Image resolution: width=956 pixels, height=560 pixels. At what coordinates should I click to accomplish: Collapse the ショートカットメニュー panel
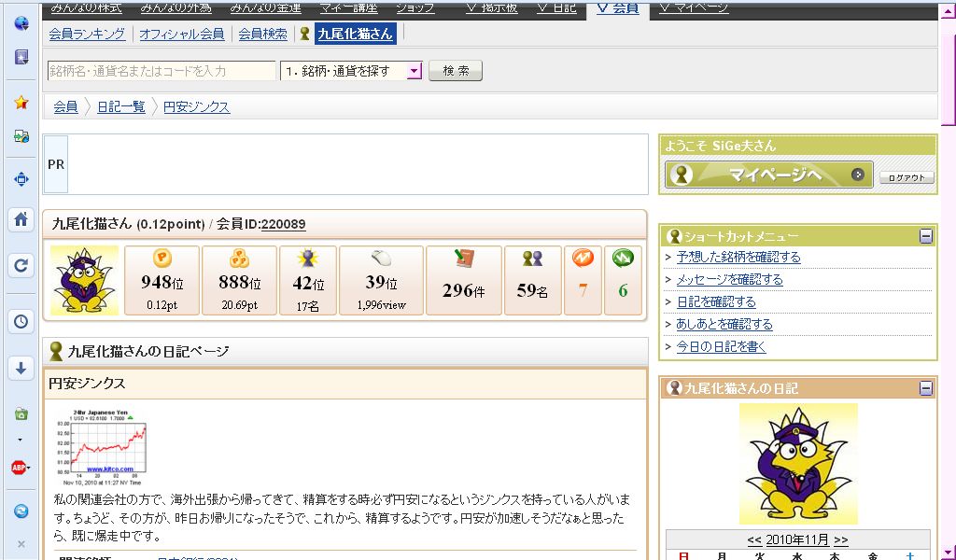point(925,236)
